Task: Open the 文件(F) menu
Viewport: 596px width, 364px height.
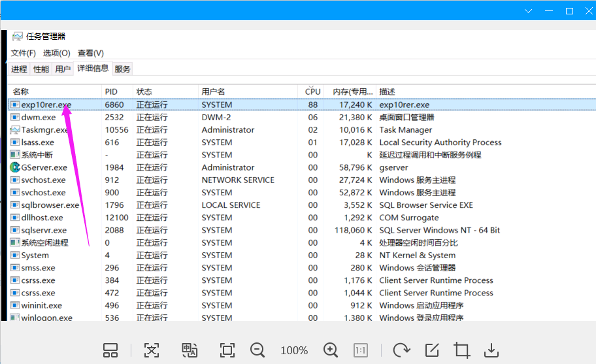Action: (x=23, y=53)
